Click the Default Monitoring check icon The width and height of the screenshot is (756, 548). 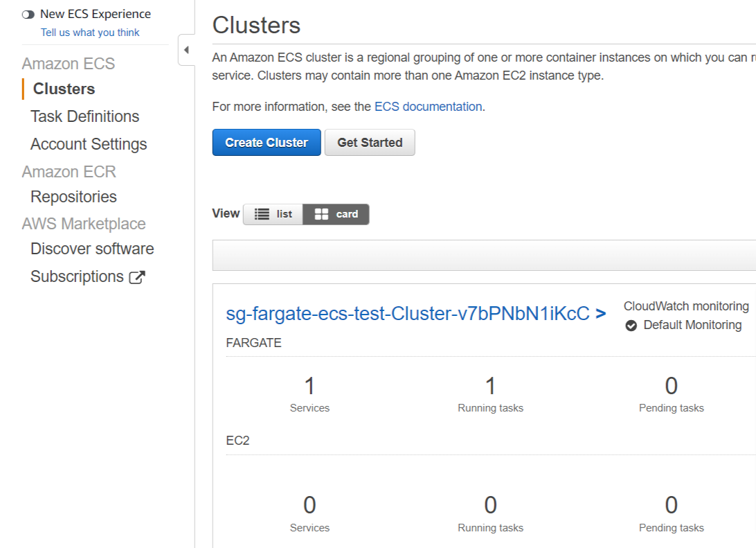coord(631,326)
